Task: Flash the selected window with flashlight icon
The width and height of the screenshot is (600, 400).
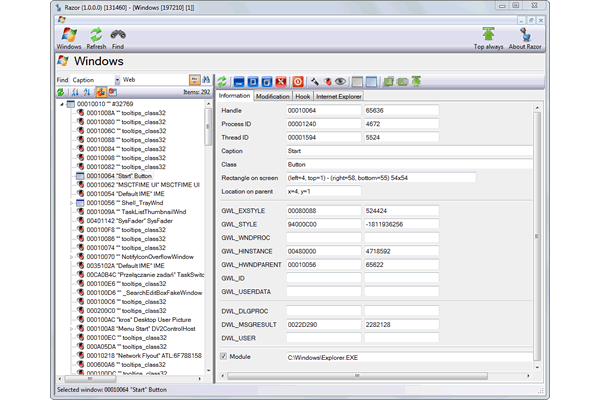Action: coord(315,82)
